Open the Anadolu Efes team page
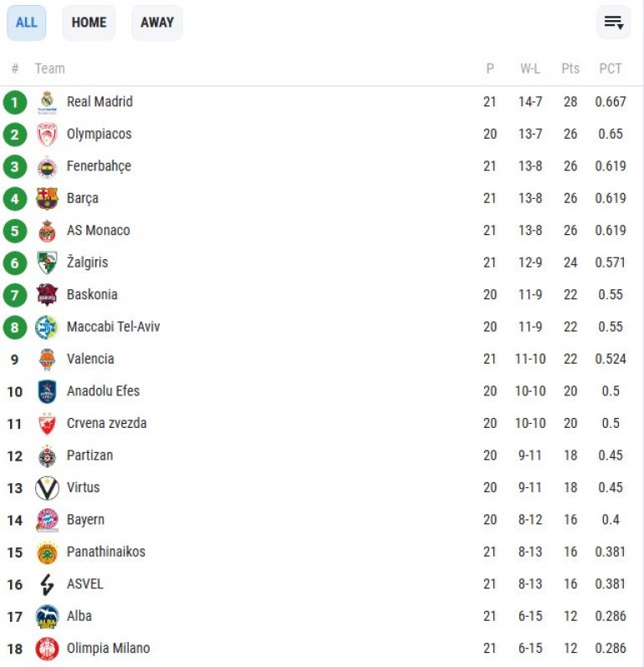Image resolution: width=644 pixels, height=667 pixels. click(x=103, y=391)
